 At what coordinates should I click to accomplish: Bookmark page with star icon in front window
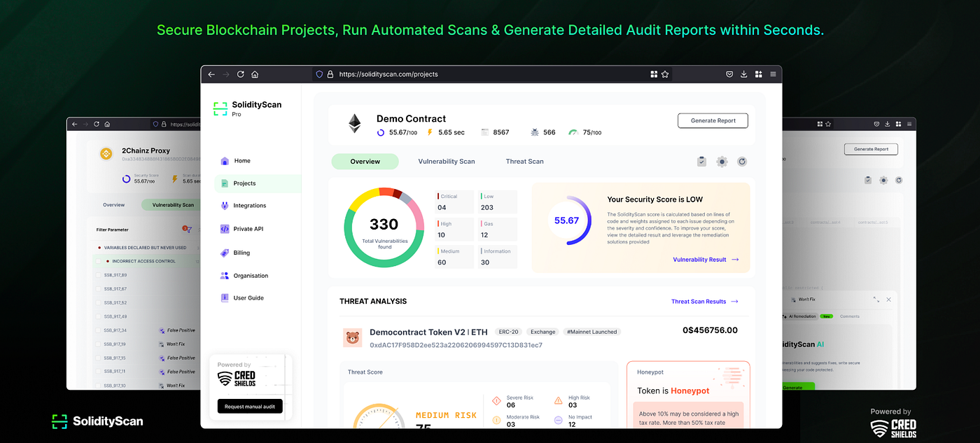click(665, 74)
